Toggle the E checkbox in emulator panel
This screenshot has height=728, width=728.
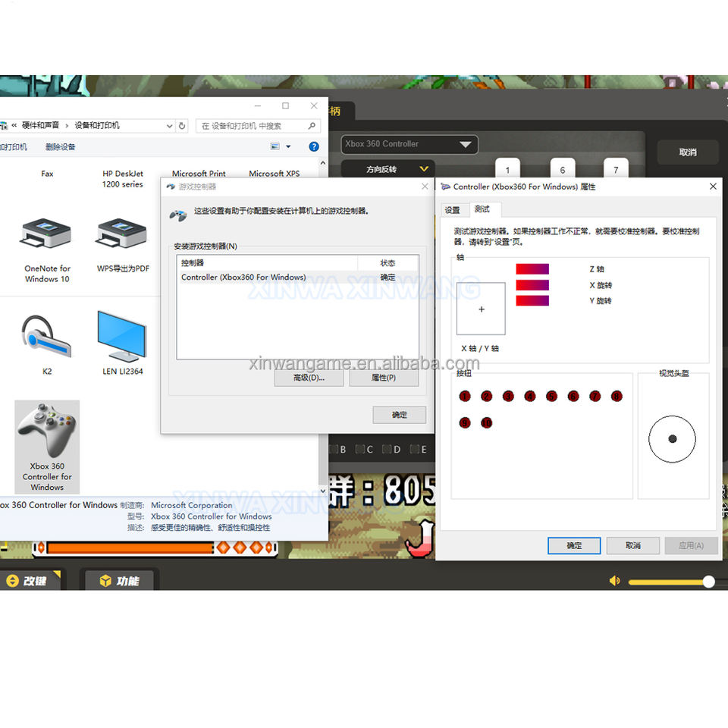[x=415, y=449]
